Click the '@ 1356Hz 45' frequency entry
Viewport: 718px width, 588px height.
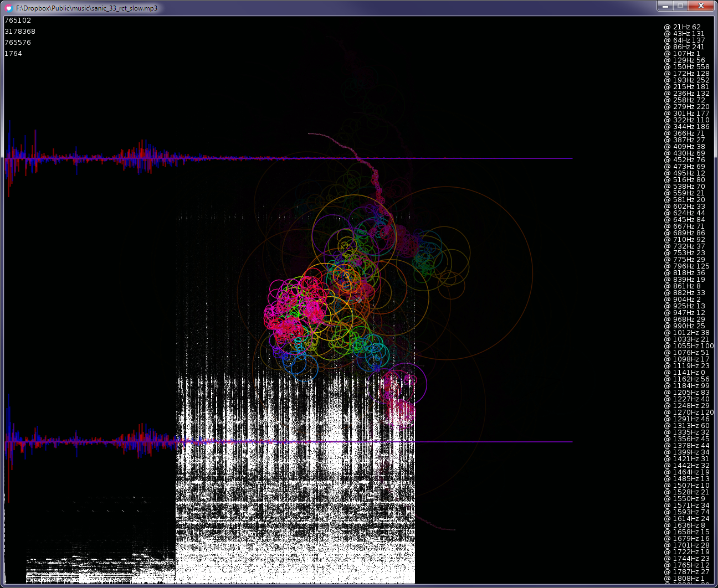(x=687, y=439)
